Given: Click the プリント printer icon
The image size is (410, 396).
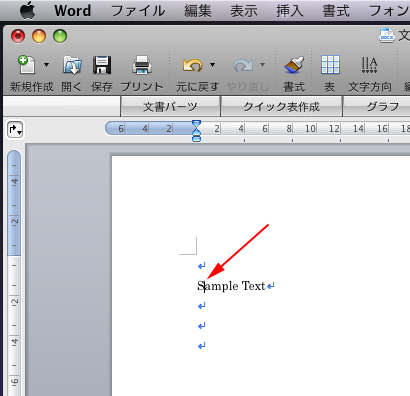Looking at the screenshot, I should coord(142,65).
